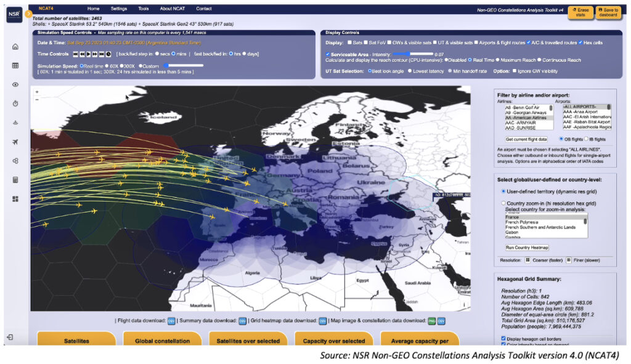The height and width of the screenshot is (364, 631).
Task: Click the Run Country Heatmap button
Action: pyautogui.click(x=527, y=247)
